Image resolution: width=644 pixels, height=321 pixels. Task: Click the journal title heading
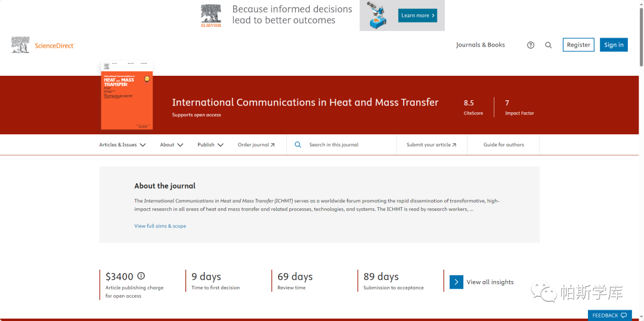pos(305,103)
